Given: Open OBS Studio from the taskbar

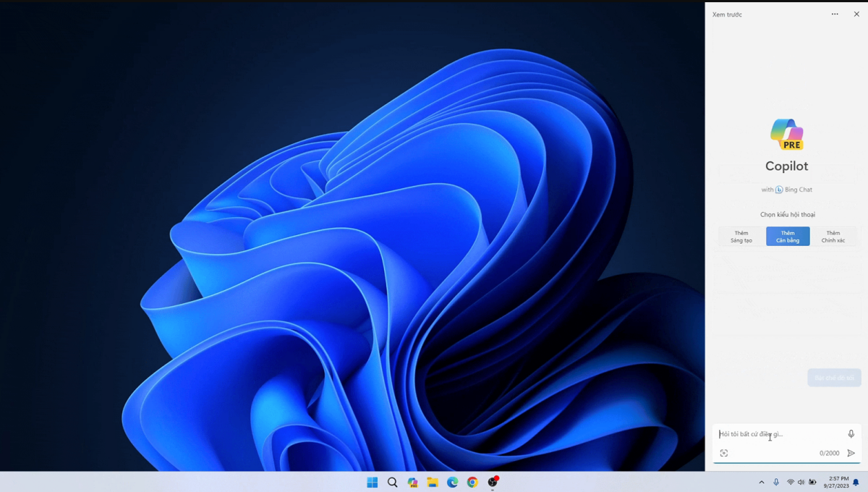Looking at the screenshot, I should (x=493, y=483).
